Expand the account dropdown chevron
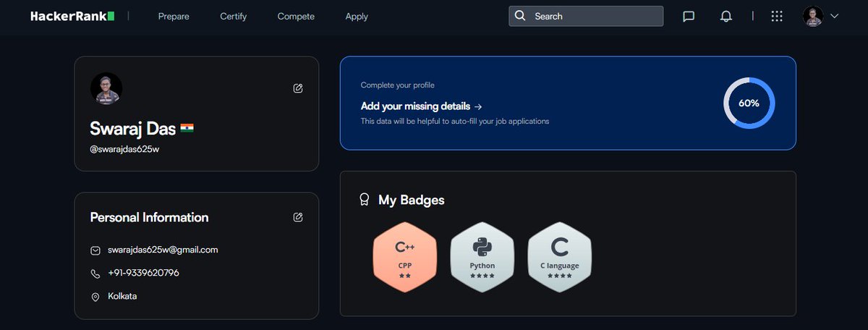This screenshot has width=868, height=330. coord(835,16)
